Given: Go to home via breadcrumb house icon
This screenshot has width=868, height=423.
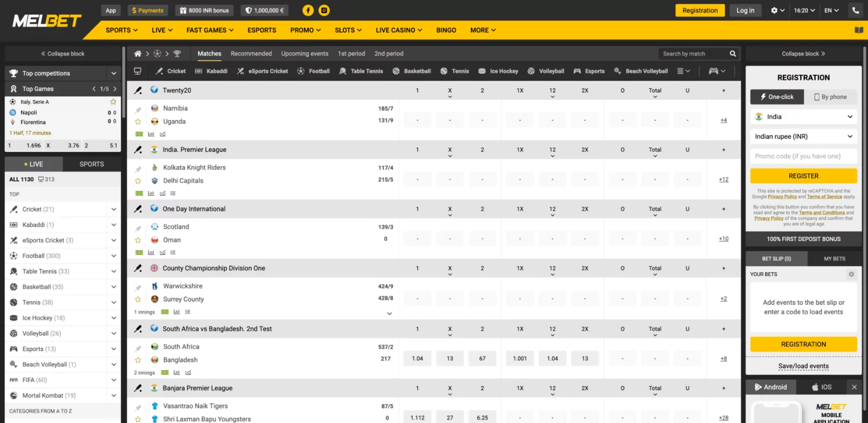Looking at the screenshot, I should point(138,54).
